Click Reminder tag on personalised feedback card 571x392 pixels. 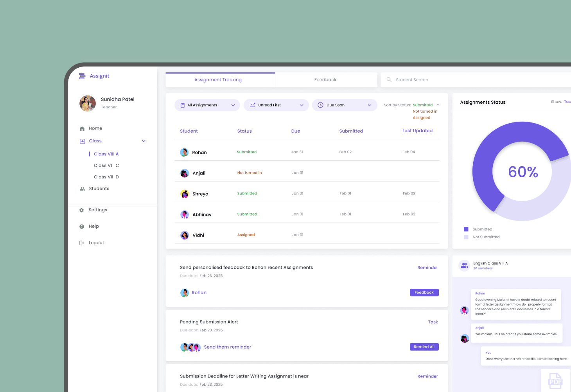click(427, 268)
